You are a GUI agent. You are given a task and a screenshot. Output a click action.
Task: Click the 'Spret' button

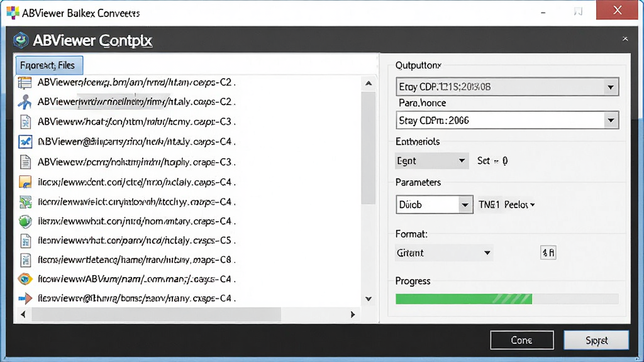pyautogui.click(x=596, y=340)
